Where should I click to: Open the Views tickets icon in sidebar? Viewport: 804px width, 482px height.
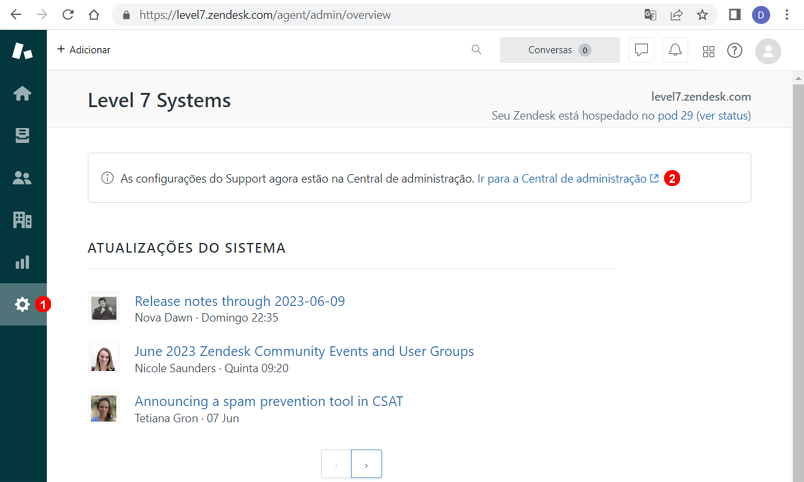[x=22, y=135]
